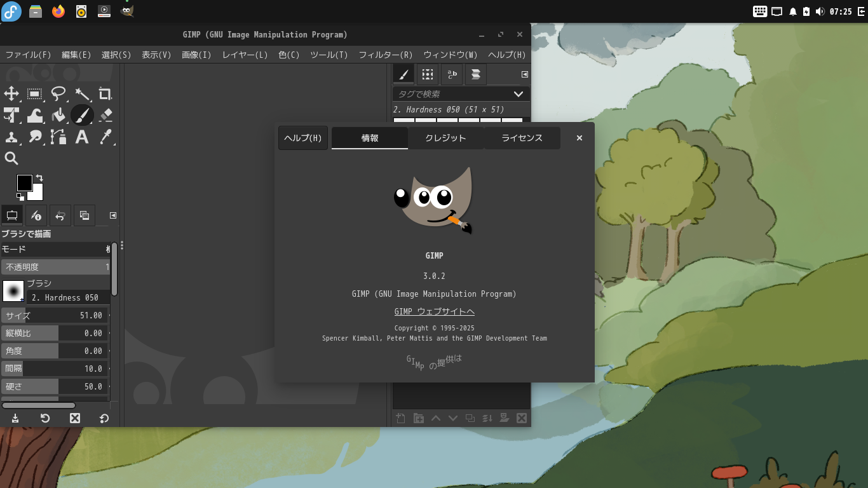868x488 pixels.
Task: Click the horizontal scrollbar under tool options
Action: 39,405
